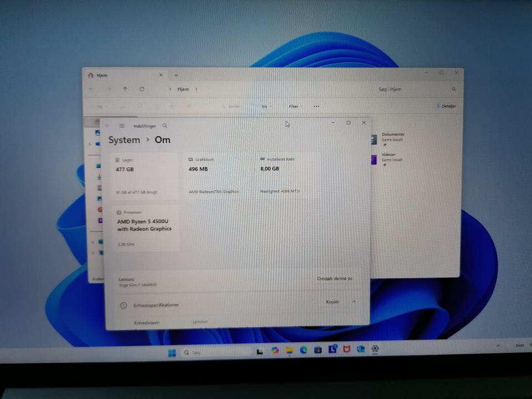Viewport: 532px width, 399px height.
Task: Open the Sortér menu in Explorer
Action: point(233,106)
